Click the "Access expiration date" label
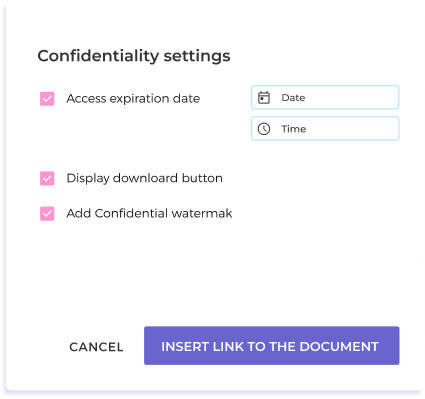This screenshot has height=399, width=425. pyautogui.click(x=133, y=99)
